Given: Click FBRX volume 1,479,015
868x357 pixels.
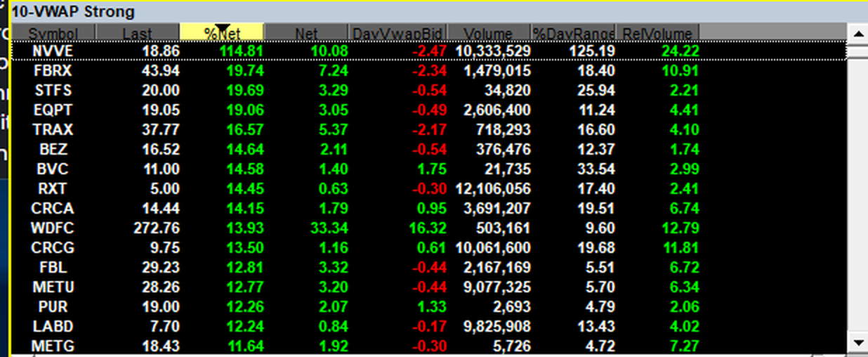Looking at the screenshot, I should click(x=497, y=70).
